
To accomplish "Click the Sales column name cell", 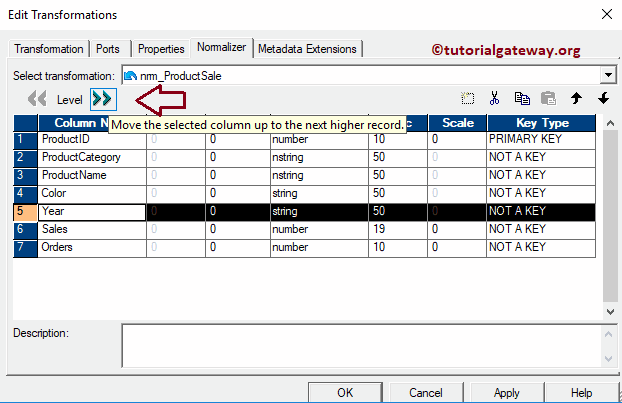I will click(92, 230).
